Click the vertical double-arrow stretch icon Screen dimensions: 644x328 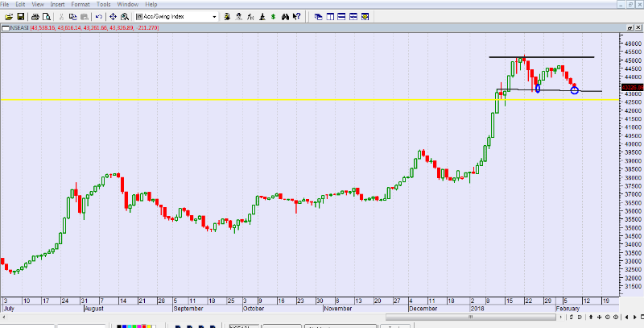point(591,317)
